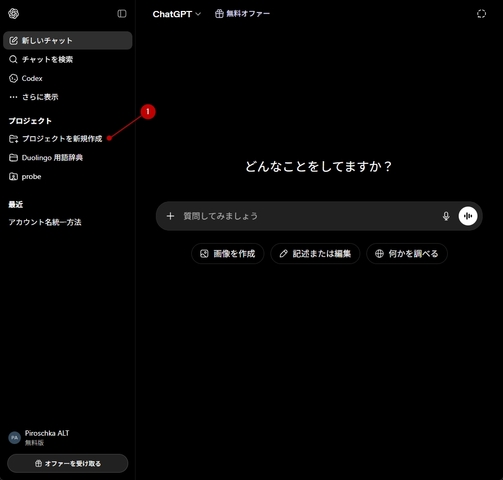
Task: Toggle the sidebar collapse icon
Action: point(122,14)
